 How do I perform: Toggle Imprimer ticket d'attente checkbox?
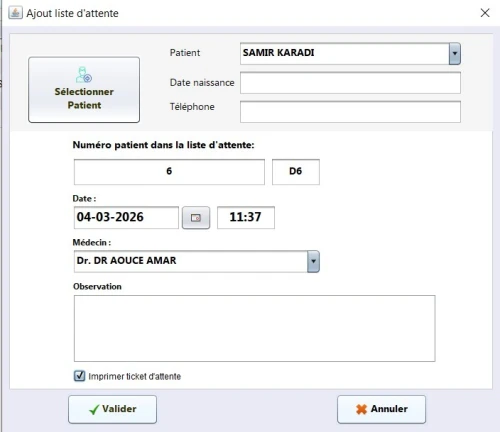coord(79,376)
